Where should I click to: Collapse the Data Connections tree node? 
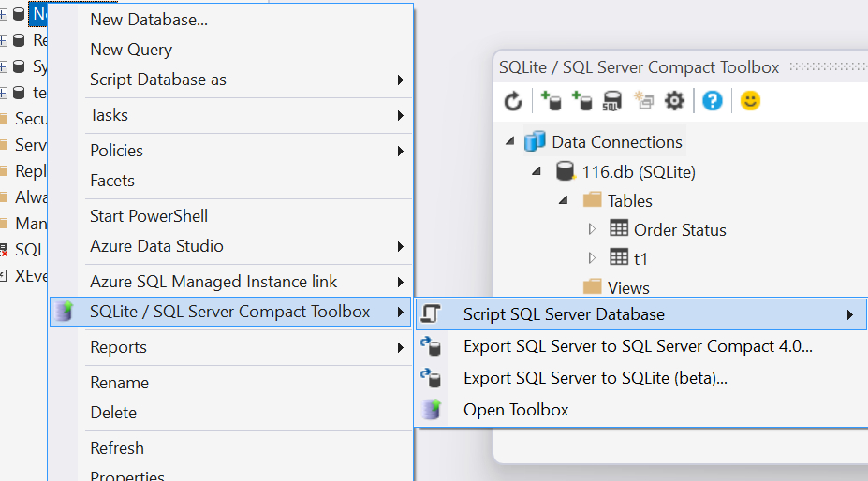[x=509, y=142]
